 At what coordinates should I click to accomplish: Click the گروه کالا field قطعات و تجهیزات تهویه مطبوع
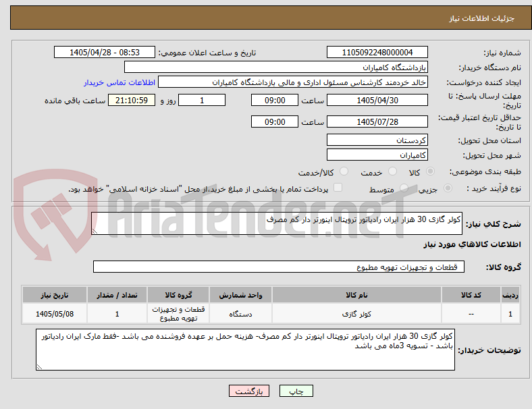[279, 267]
